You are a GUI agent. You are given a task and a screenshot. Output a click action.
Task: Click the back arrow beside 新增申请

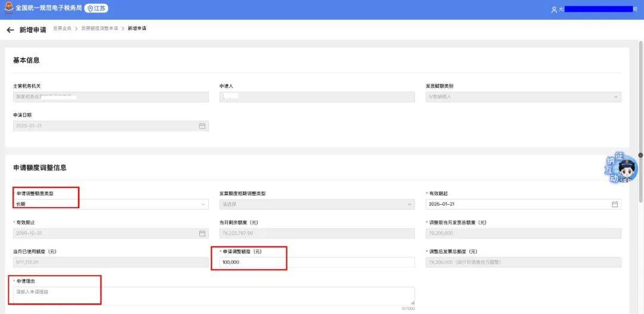pos(10,30)
